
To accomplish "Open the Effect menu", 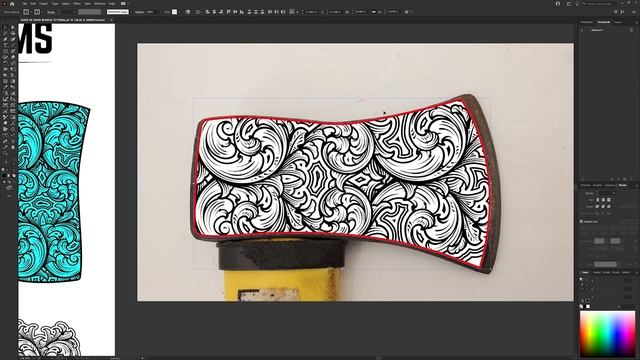I will [x=77, y=4].
